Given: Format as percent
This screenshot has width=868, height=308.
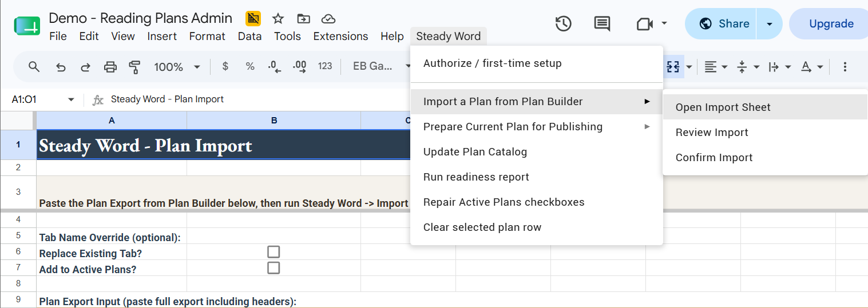Looking at the screenshot, I should 250,66.
